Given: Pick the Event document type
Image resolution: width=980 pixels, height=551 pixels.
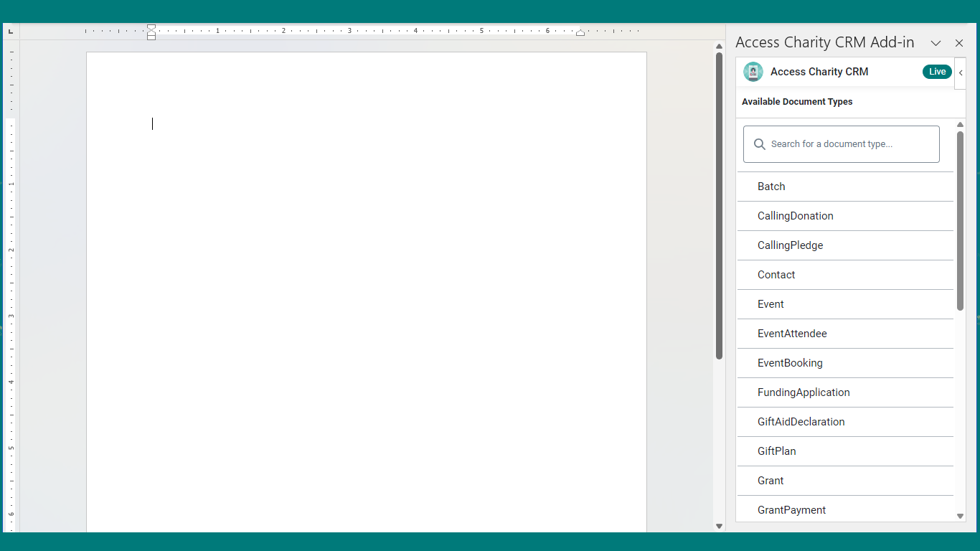Looking at the screenshot, I should 845,304.
